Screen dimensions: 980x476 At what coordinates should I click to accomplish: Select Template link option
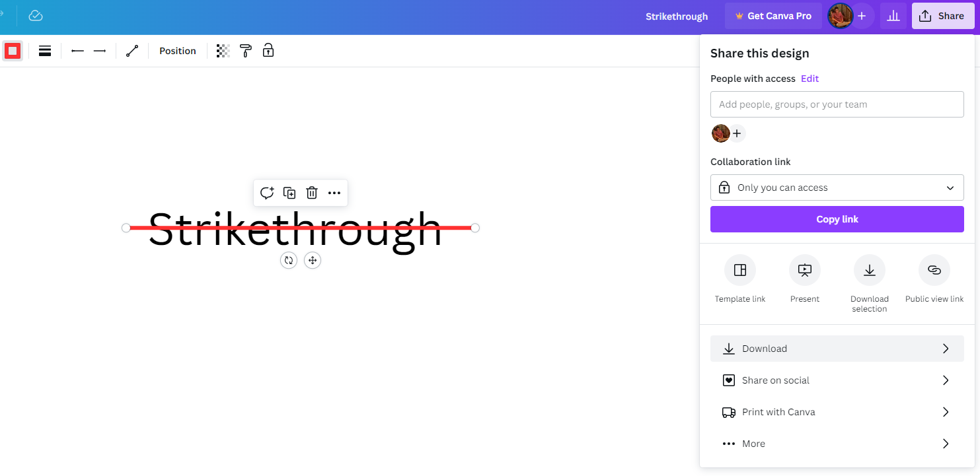740,279
